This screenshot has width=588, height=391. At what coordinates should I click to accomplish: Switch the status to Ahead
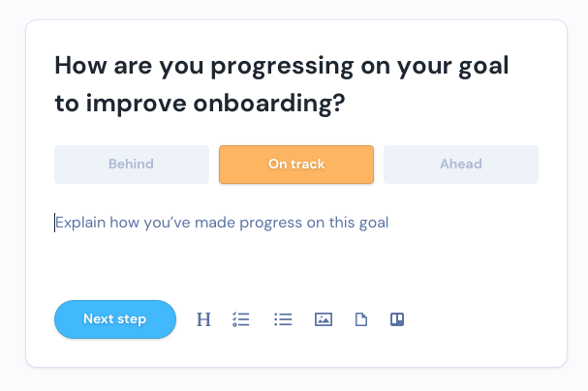pos(461,165)
